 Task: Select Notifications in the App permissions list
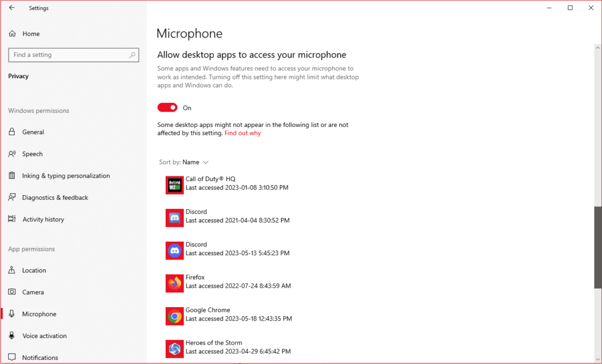(40, 357)
